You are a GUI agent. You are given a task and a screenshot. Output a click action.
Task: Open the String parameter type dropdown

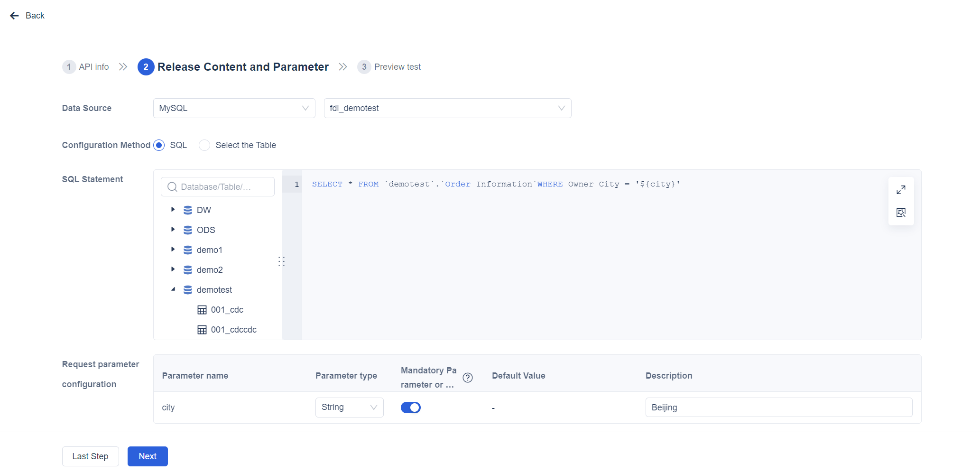click(350, 408)
